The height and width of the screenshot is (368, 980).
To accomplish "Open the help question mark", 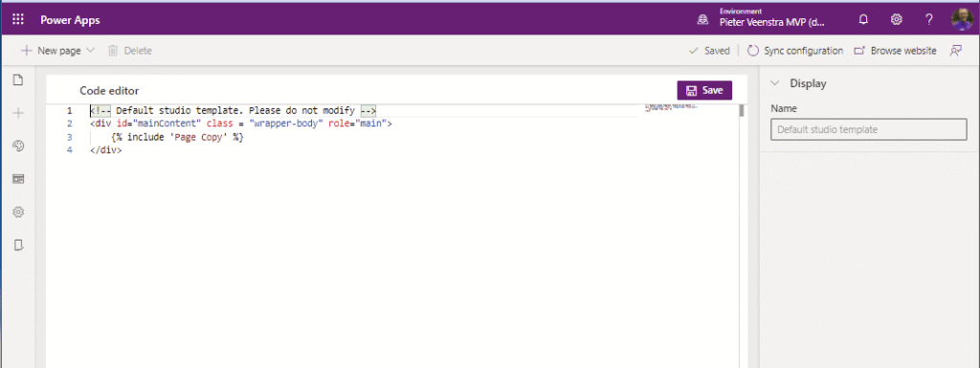I will [928, 19].
